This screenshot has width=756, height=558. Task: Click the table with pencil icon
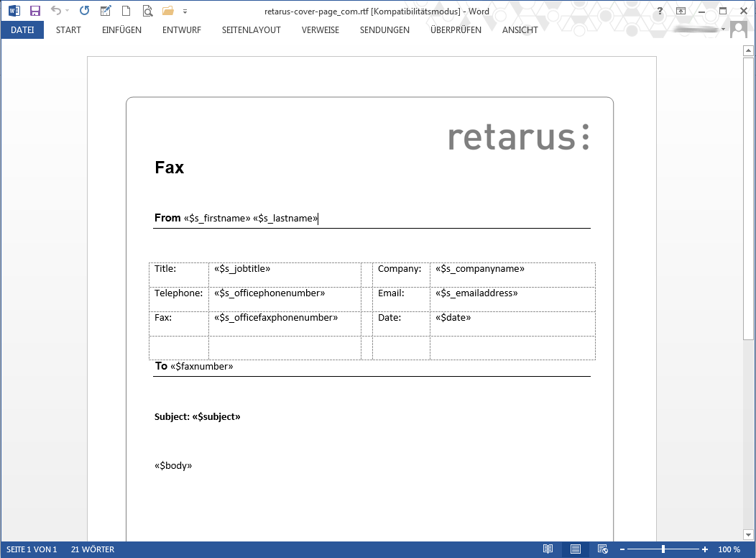click(x=106, y=11)
